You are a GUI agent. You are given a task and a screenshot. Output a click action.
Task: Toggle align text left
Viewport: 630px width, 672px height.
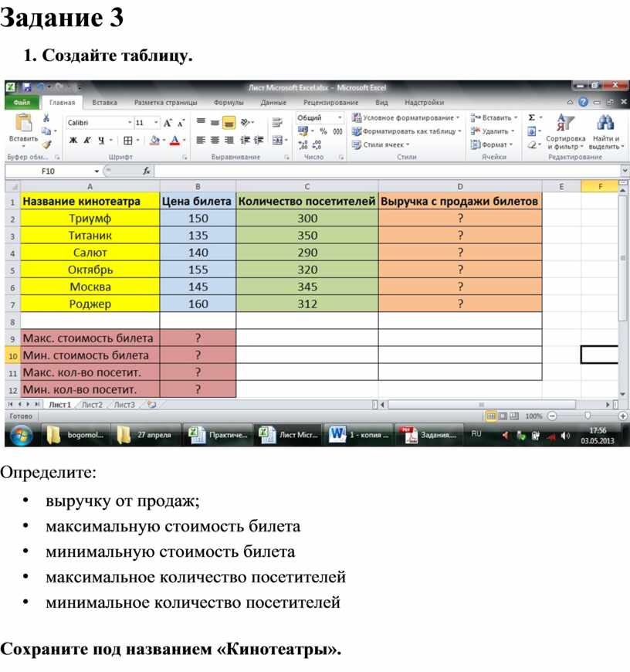[x=201, y=140]
